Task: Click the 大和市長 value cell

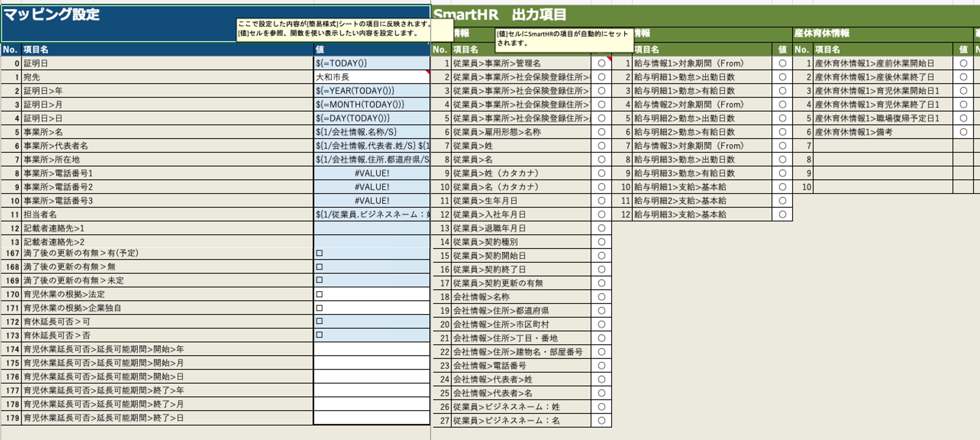Action: click(x=371, y=77)
